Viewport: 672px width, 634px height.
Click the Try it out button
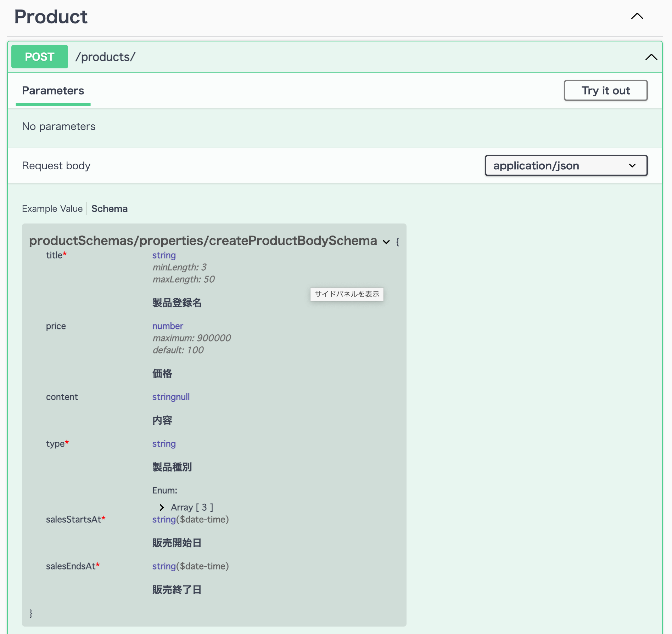605,90
